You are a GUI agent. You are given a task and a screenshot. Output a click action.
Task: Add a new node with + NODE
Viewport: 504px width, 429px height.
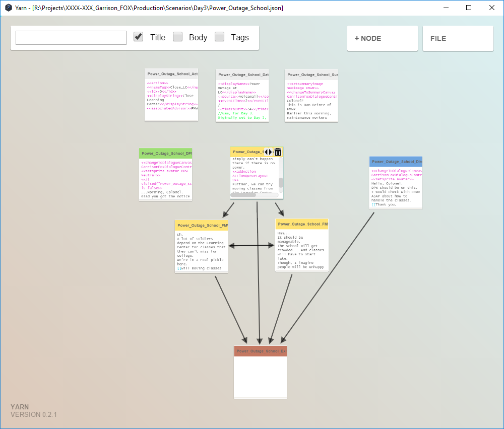(382, 38)
